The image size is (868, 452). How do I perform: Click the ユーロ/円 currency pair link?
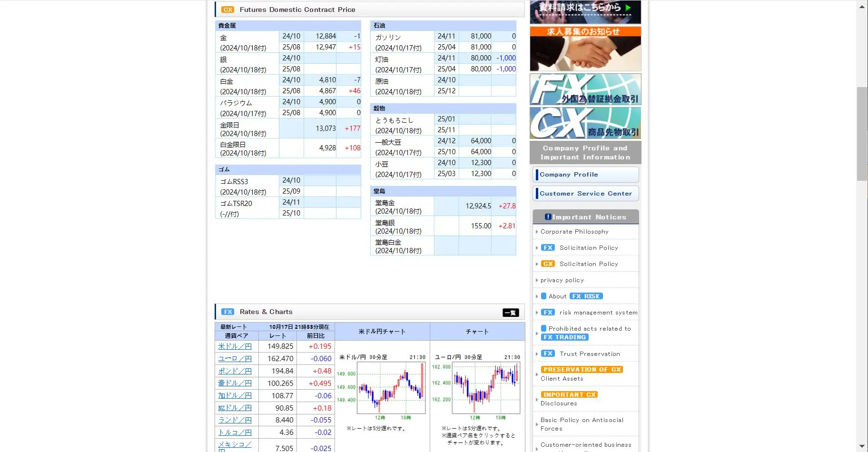click(x=235, y=359)
